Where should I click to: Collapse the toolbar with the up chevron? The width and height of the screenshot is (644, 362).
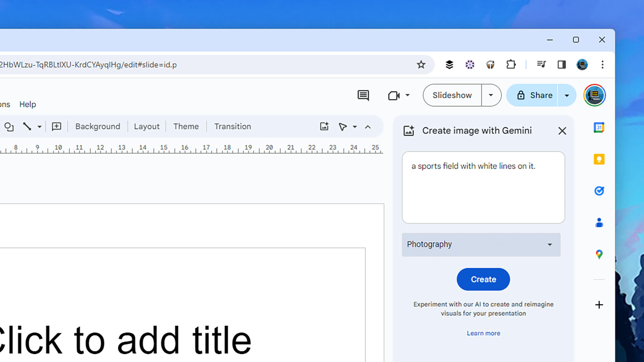[368, 127]
